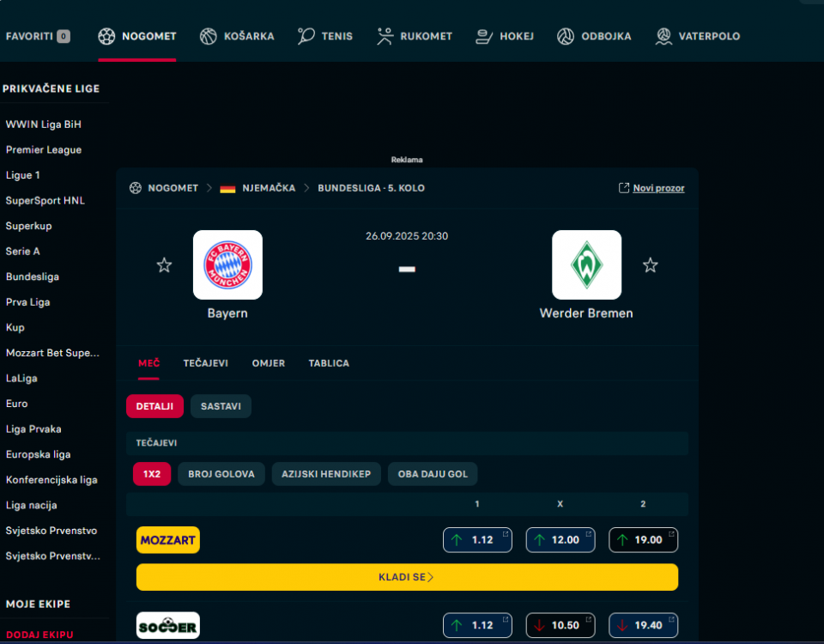
Task: Click the Werder Bremen club logo
Action: (586, 265)
